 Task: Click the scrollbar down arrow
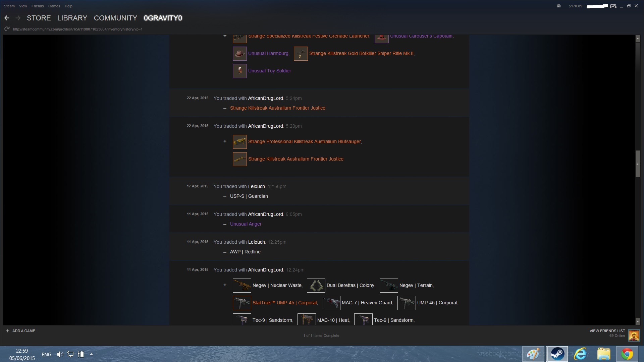(638, 321)
